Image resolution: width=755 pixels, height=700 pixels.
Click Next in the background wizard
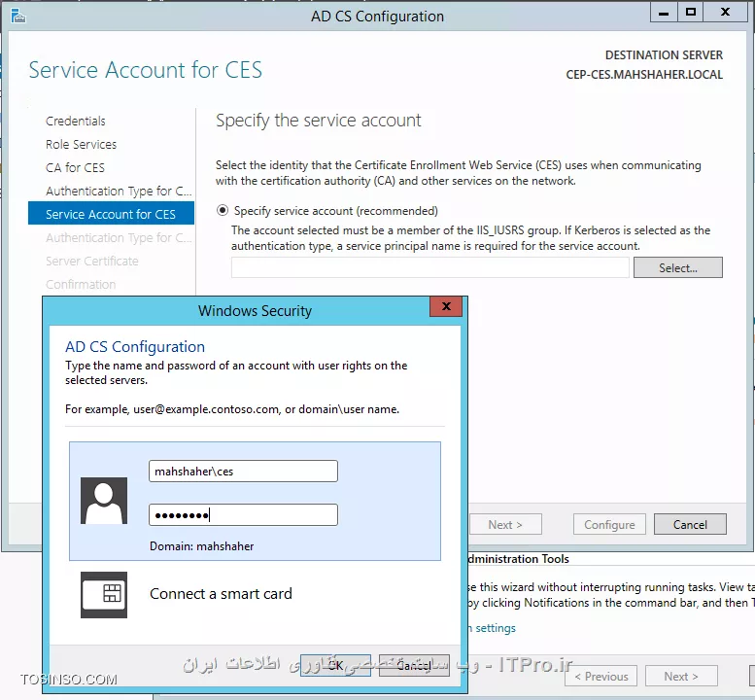(x=681, y=677)
